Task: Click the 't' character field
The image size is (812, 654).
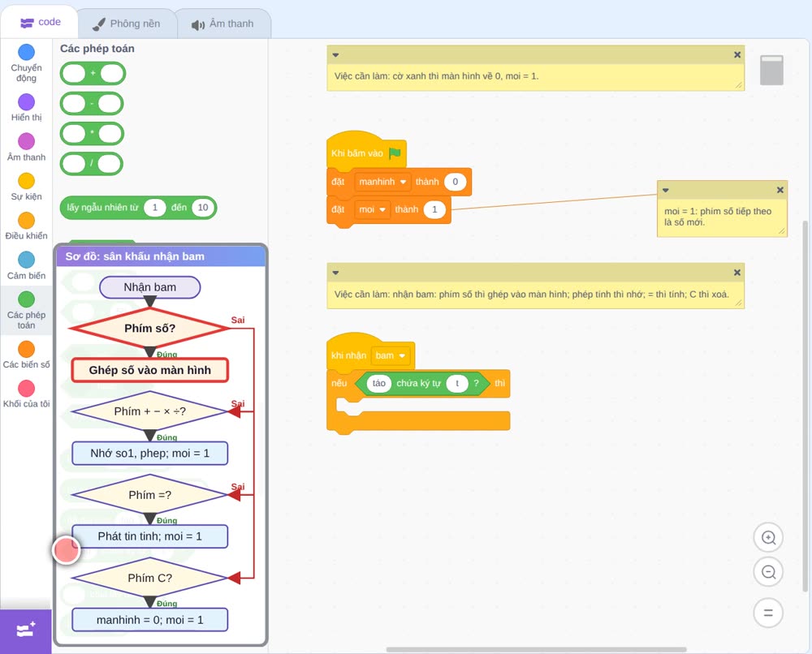Action: coord(457,384)
